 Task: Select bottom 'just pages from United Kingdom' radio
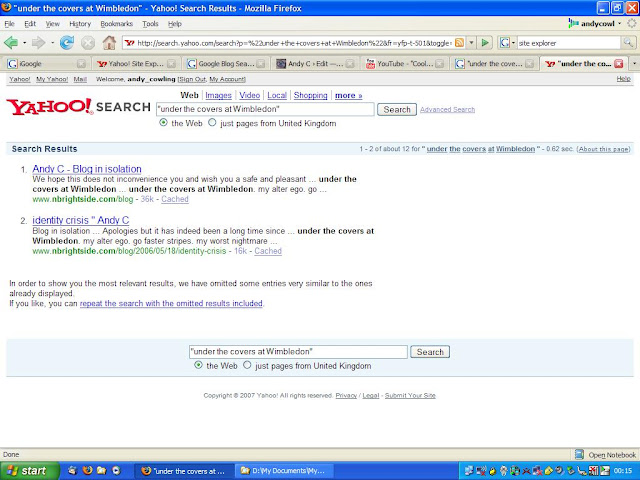pos(247,365)
